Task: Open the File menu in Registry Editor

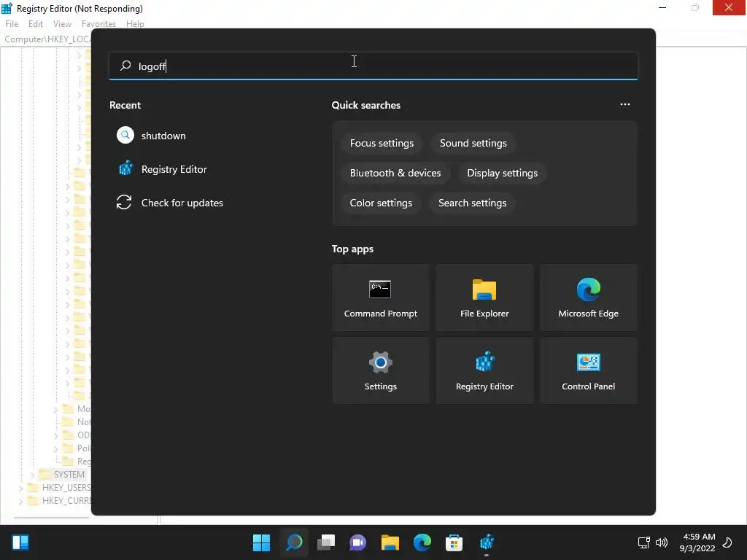Action: 12,24
